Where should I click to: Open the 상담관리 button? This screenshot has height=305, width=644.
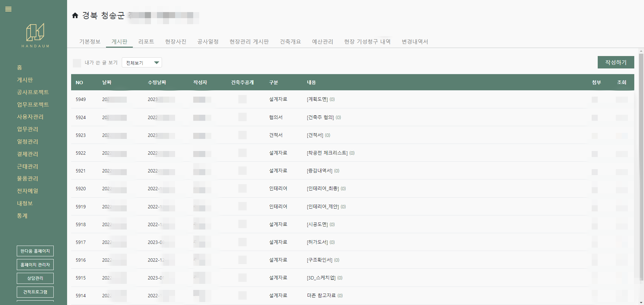35,278
